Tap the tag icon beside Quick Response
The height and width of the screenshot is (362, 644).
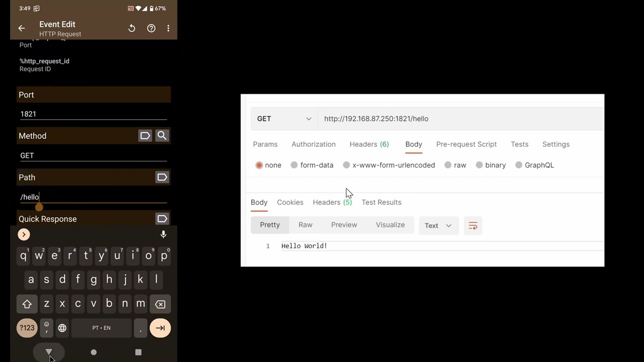(x=162, y=219)
